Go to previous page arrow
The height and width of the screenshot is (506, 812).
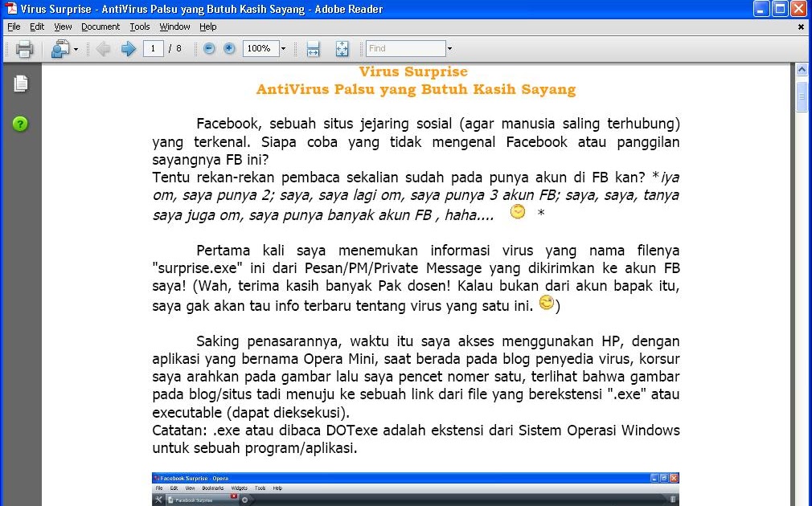[104, 49]
